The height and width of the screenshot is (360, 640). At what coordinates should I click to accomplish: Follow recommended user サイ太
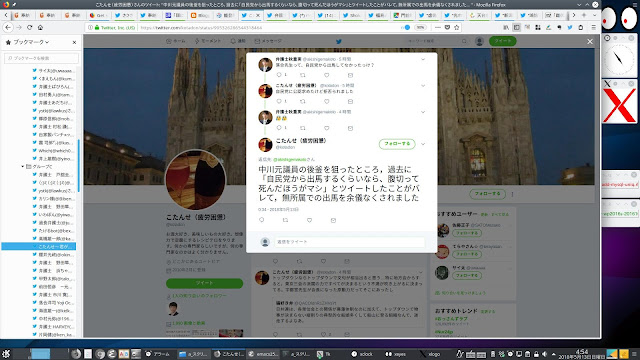point(467,276)
